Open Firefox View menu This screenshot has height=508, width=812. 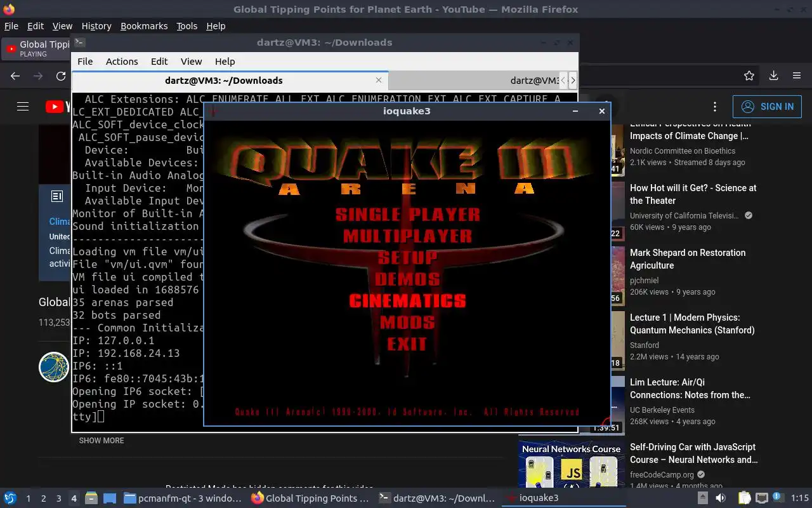62,26
